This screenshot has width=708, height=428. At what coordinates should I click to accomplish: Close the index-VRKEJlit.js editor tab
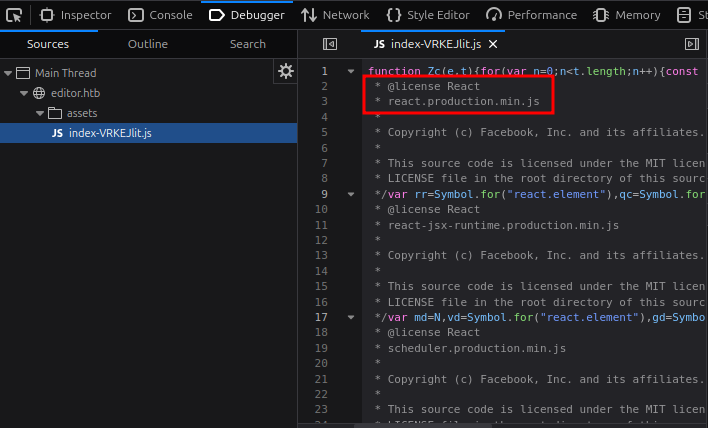point(493,44)
